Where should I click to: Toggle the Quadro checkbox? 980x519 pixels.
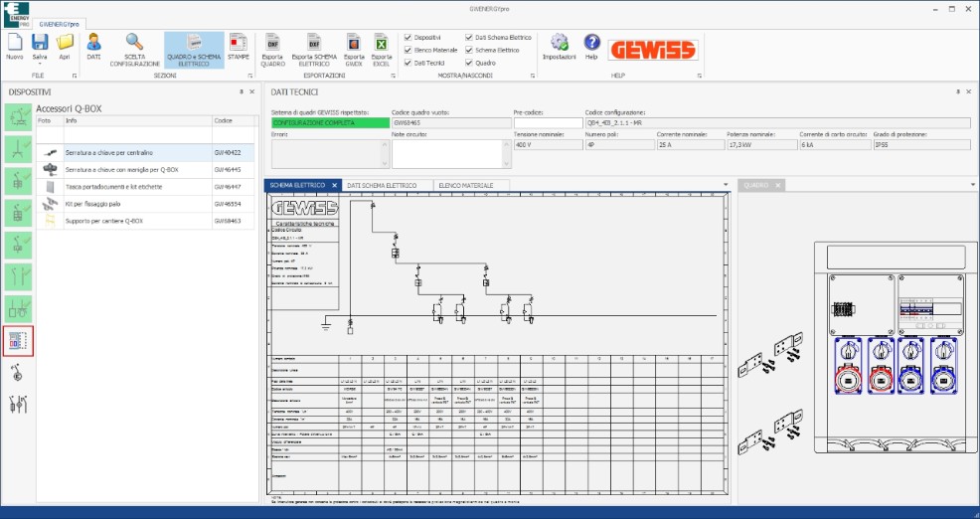469,64
